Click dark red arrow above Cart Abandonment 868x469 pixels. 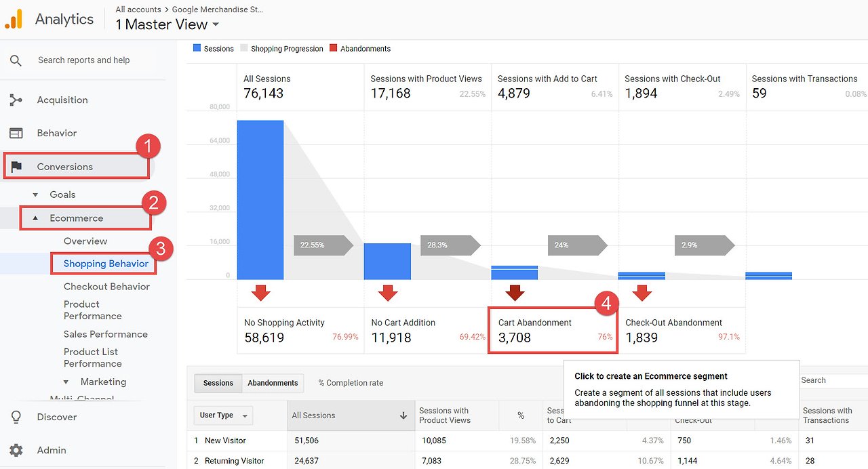[x=515, y=293]
